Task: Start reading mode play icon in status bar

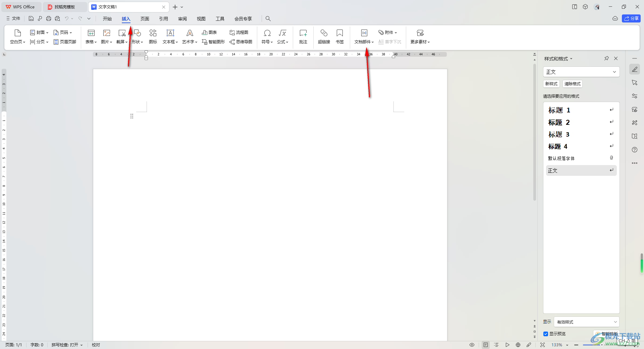Action: (507, 345)
